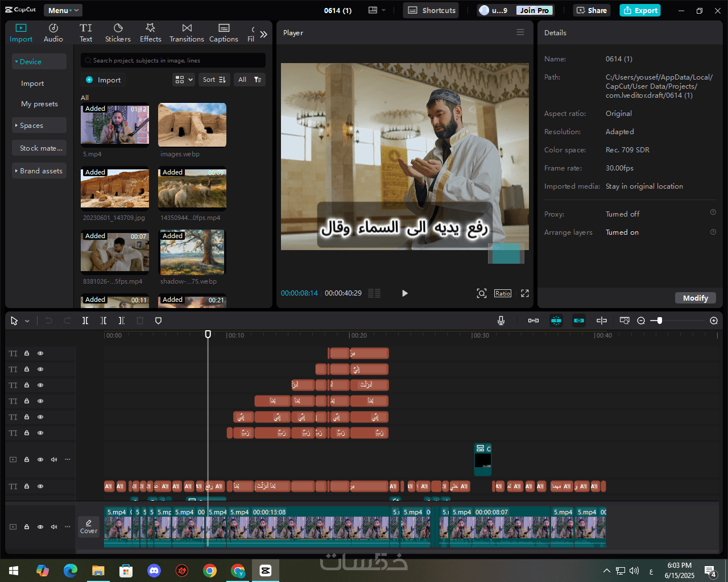Click the Modify button in Details
The image size is (728, 582).
pyautogui.click(x=695, y=298)
